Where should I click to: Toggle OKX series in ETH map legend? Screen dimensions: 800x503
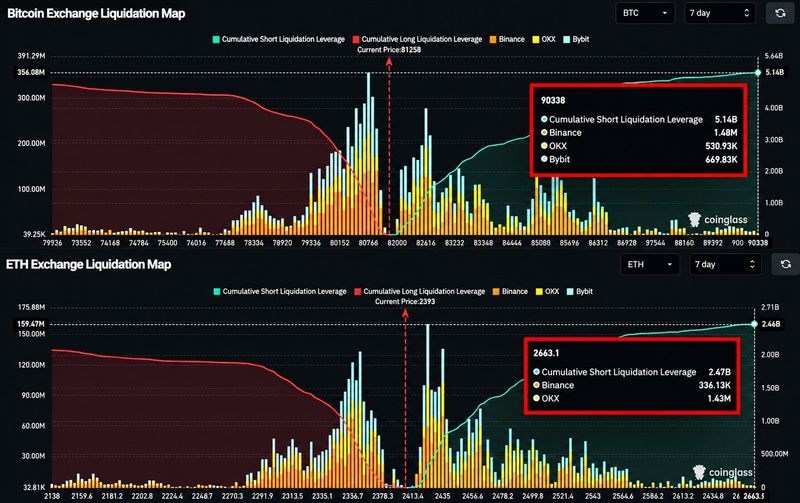(x=547, y=291)
